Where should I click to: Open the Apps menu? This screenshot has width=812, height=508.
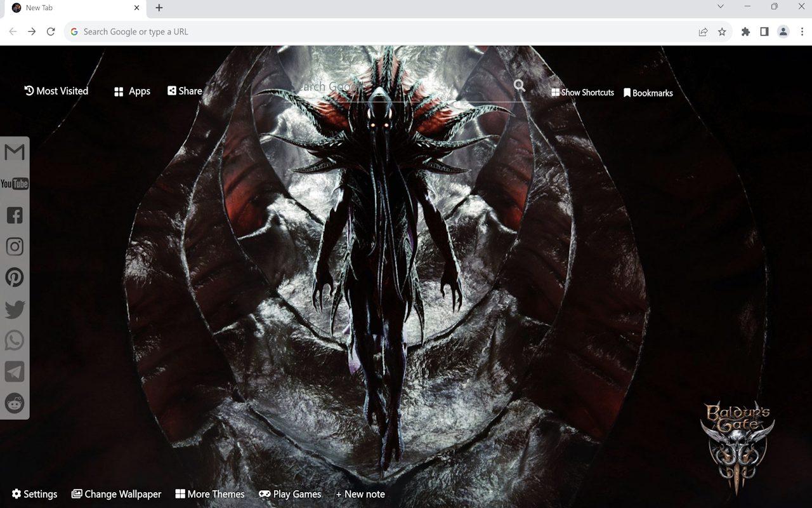pos(132,91)
